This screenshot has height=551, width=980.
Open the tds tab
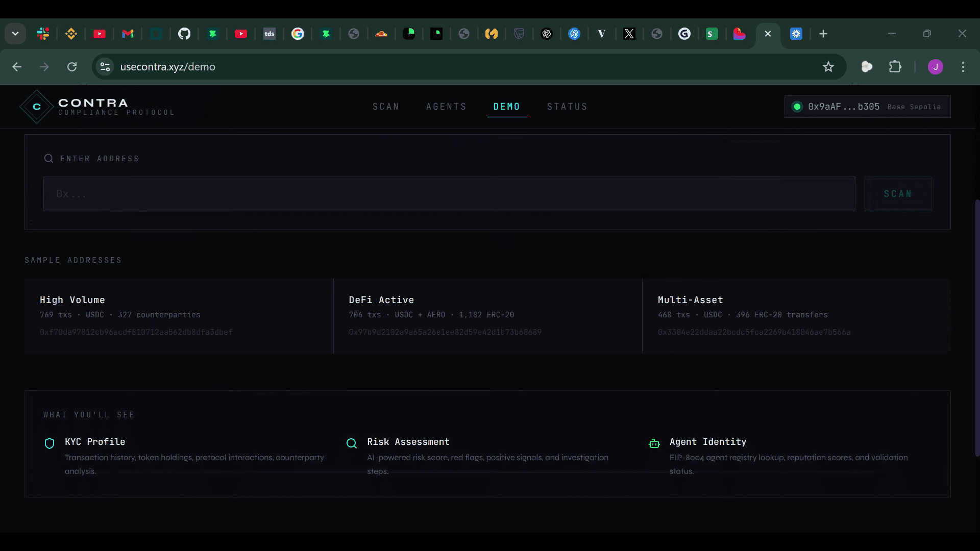[x=269, y=34]
